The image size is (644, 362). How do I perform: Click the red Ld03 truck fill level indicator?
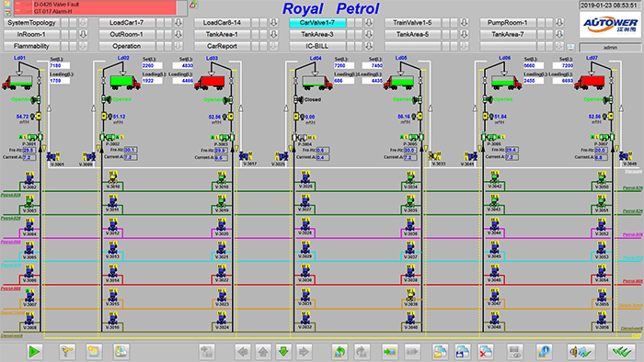[x=213, y=82]
